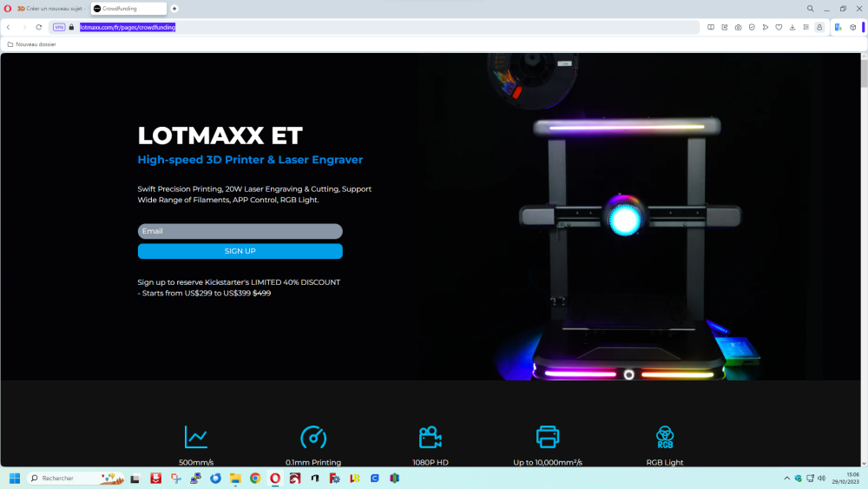Viewport: 868px width, 489px height.
Task: Click the printer icon above 10,000mm²/s
Action: pyautogui.click(x=548, y=437)
